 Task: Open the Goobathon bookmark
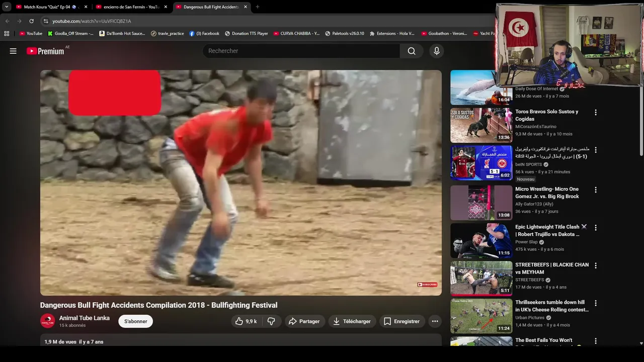coord(445,34)
